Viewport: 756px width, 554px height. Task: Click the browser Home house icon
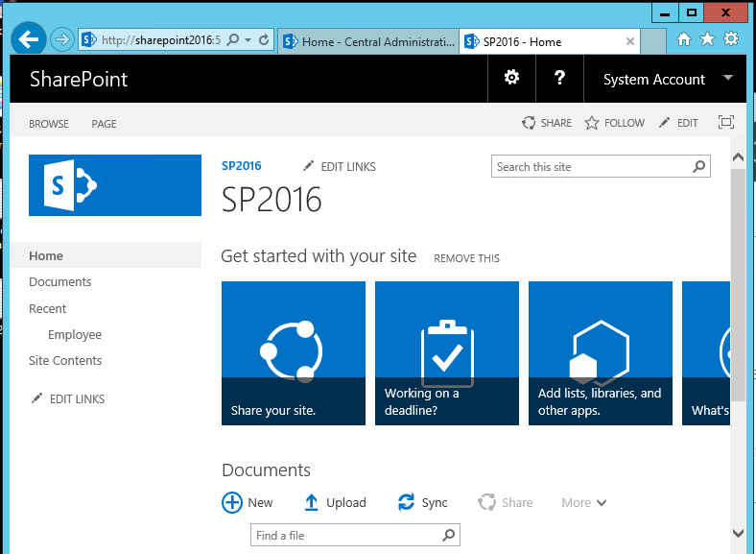[x=684, y=39]
